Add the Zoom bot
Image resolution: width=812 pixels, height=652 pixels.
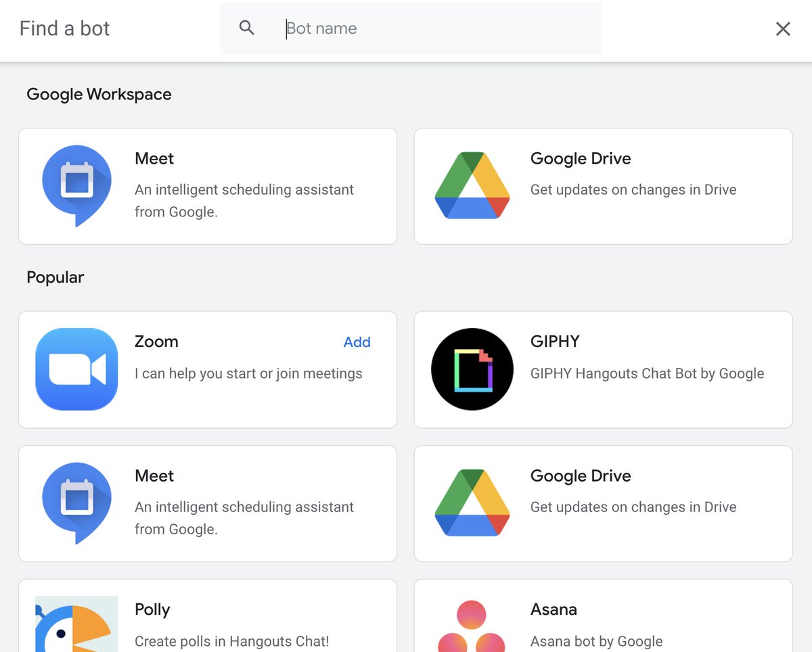pos(357,342)
